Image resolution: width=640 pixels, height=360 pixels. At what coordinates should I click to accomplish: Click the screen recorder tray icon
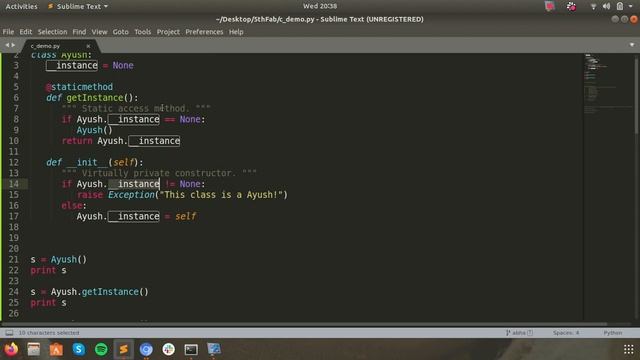click(x=550, y=6)
